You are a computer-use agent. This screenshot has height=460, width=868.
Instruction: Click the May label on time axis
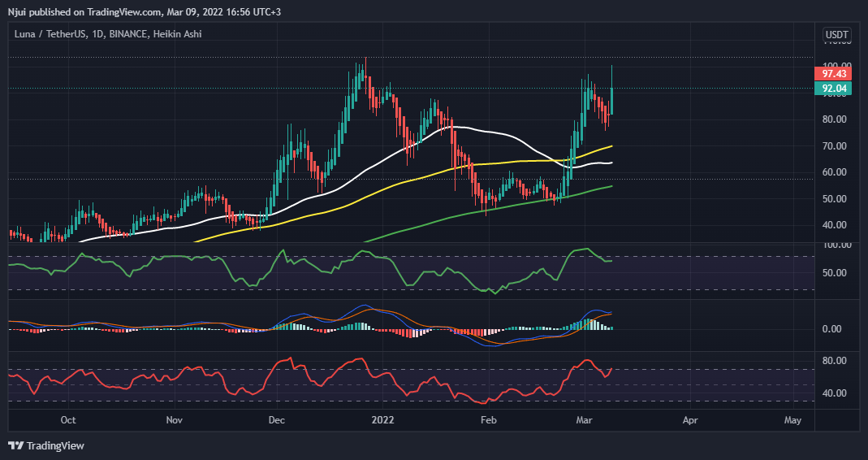point(793,420)
